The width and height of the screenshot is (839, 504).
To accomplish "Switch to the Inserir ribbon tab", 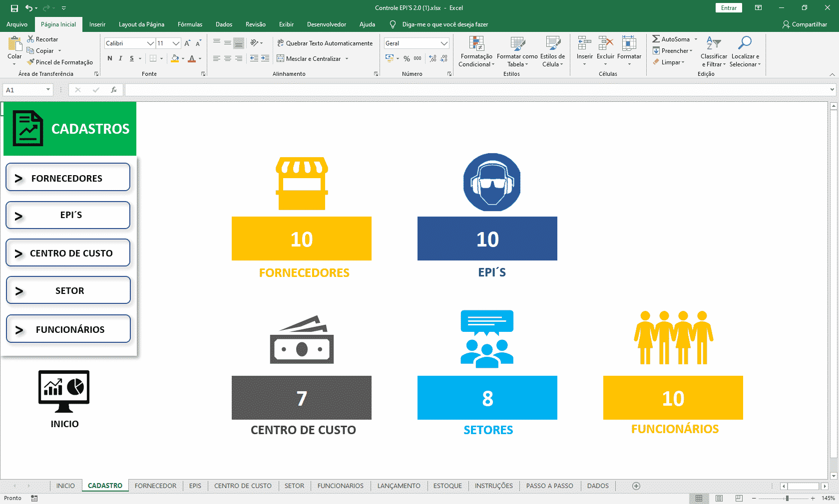I will click(97, 24).
